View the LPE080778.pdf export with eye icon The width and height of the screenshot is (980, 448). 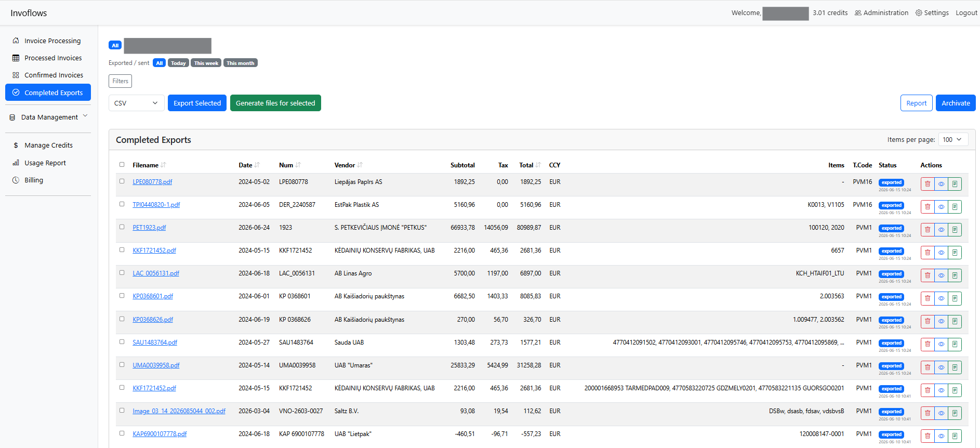pyautogui.click(x=941, y=184)
